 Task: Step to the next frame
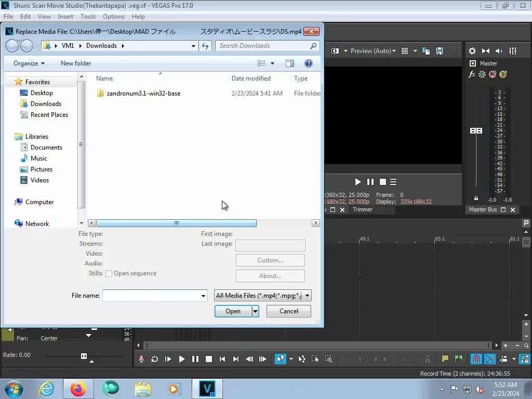point(262,359)
